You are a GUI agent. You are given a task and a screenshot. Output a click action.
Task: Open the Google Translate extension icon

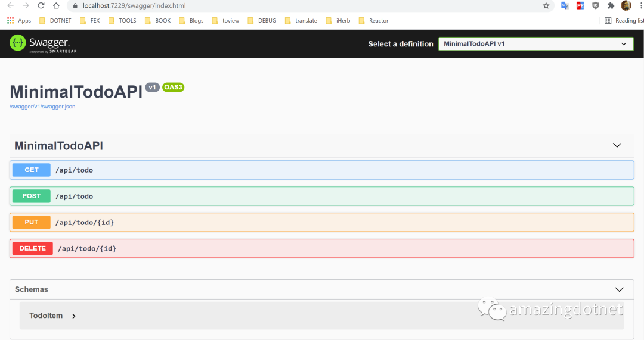565,5
